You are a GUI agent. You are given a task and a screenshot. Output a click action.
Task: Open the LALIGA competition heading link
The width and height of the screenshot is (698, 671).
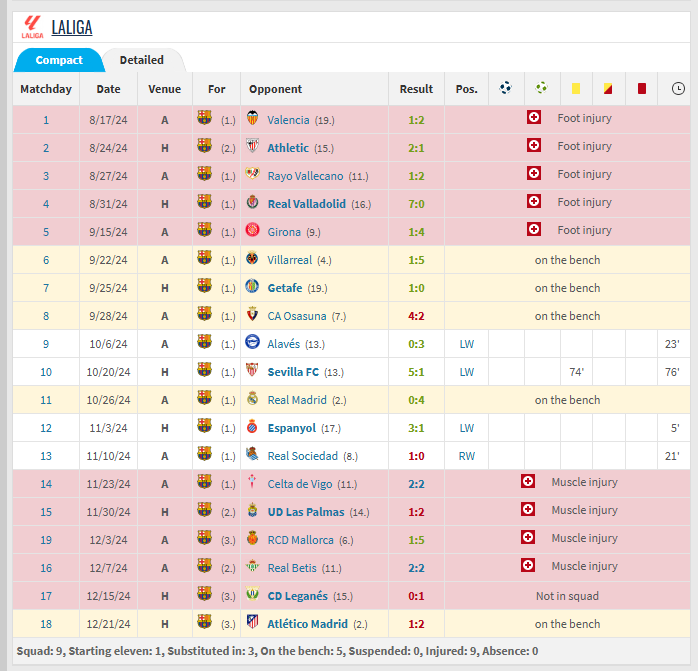(72, 28)
